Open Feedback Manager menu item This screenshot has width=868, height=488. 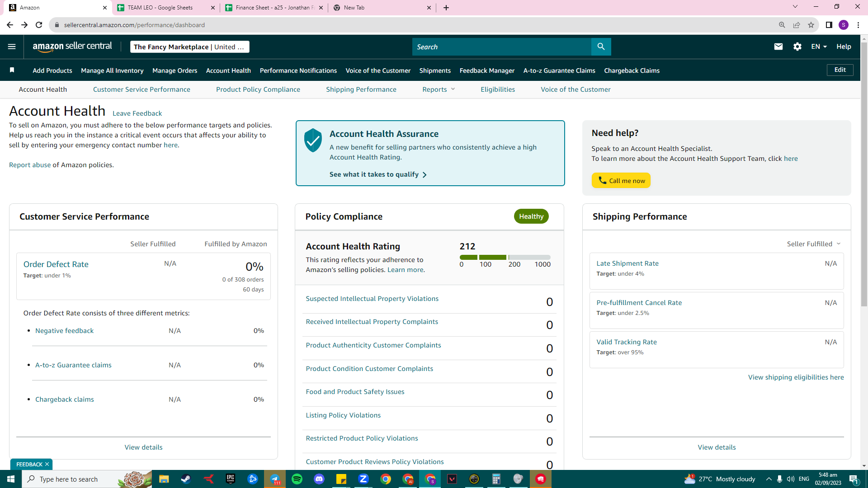487,70
